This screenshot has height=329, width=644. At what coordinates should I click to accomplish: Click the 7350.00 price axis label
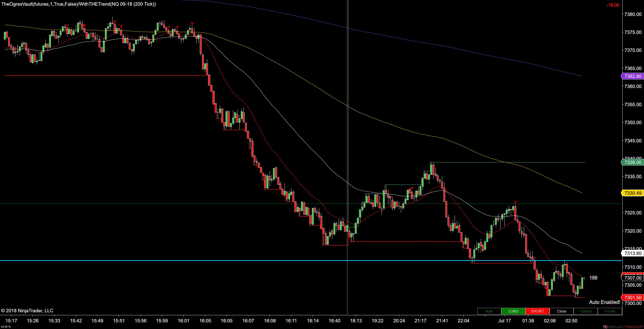(x=633, y=122)
